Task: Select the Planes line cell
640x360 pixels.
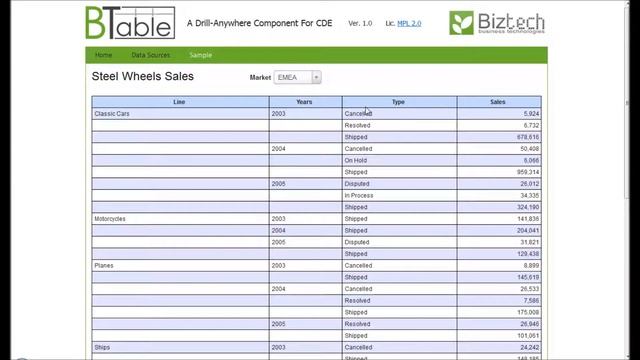Action: coord(180,266)
